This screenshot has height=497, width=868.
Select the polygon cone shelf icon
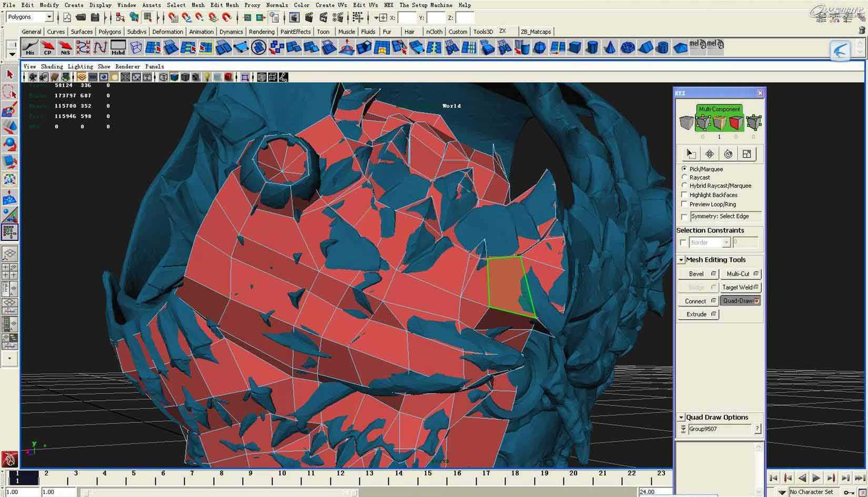609,48
